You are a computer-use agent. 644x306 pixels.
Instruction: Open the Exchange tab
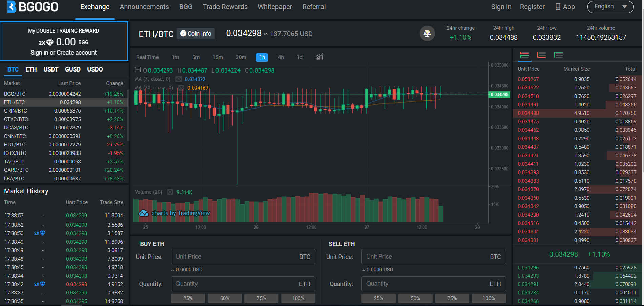[95, 7]
